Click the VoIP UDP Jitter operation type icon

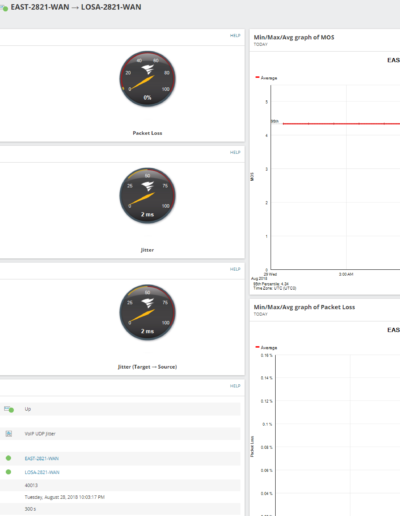tap(9, 434)
